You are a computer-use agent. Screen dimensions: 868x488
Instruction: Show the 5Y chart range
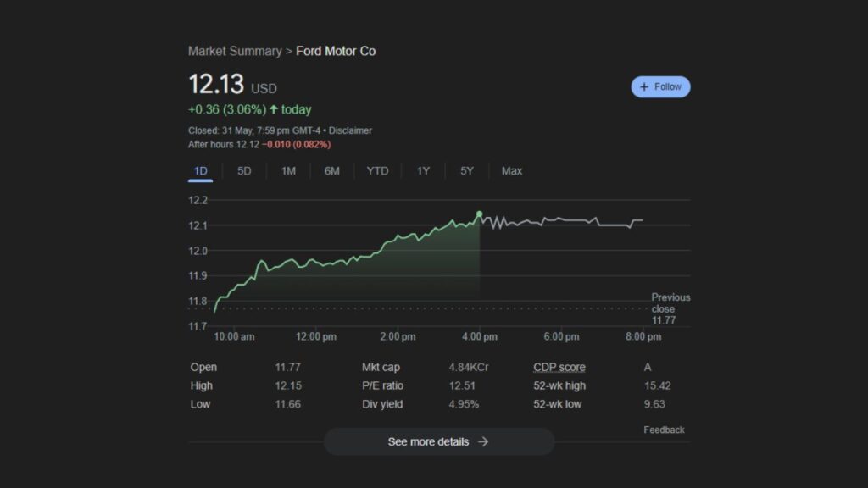point(467,171)
